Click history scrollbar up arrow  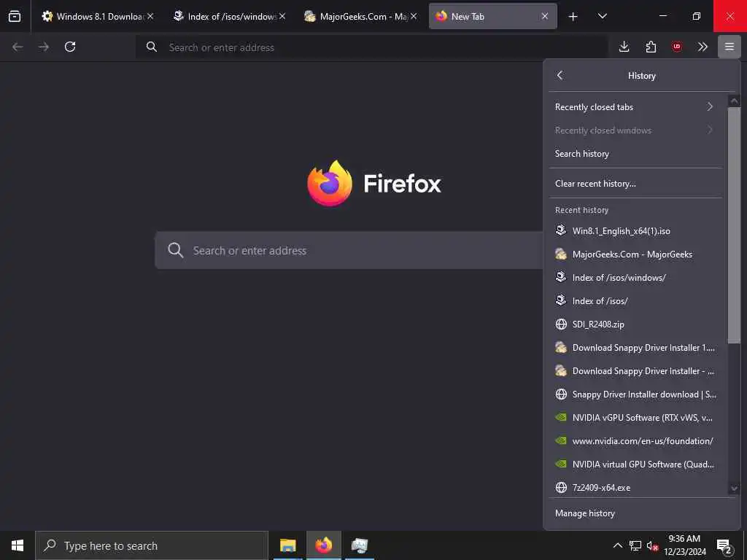point(734,101)
